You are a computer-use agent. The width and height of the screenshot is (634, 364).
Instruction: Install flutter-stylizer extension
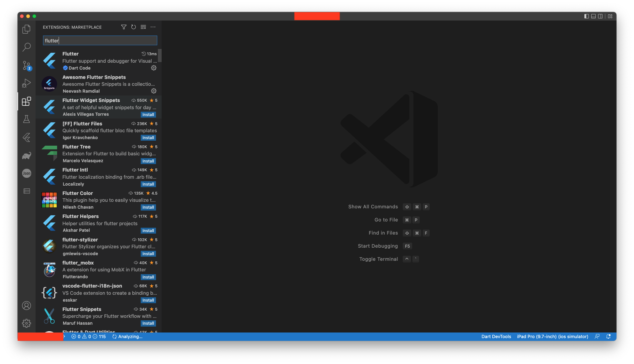pos(148,254)
